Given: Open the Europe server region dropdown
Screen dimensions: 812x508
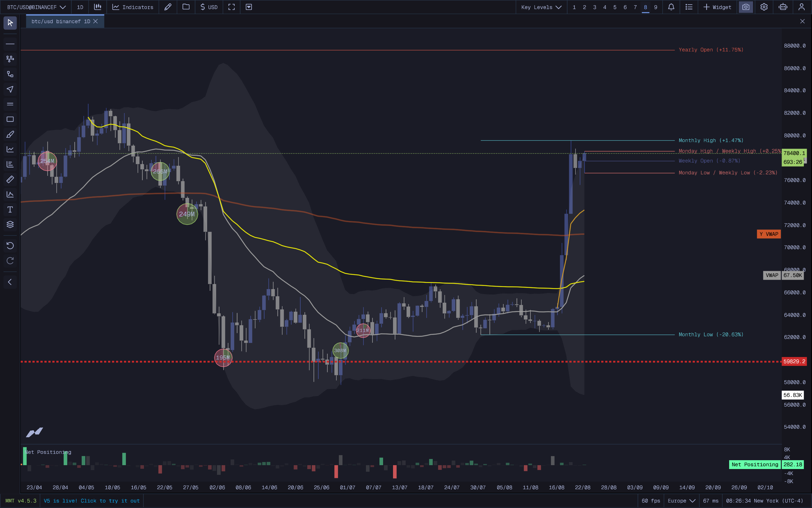Looking at the screenshot, I should (x=681, y=501).
